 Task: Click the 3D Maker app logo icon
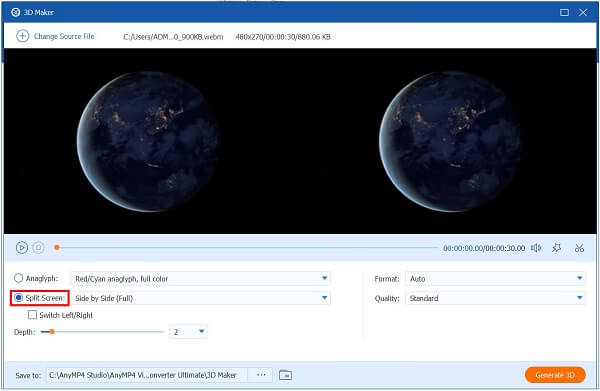15,12
